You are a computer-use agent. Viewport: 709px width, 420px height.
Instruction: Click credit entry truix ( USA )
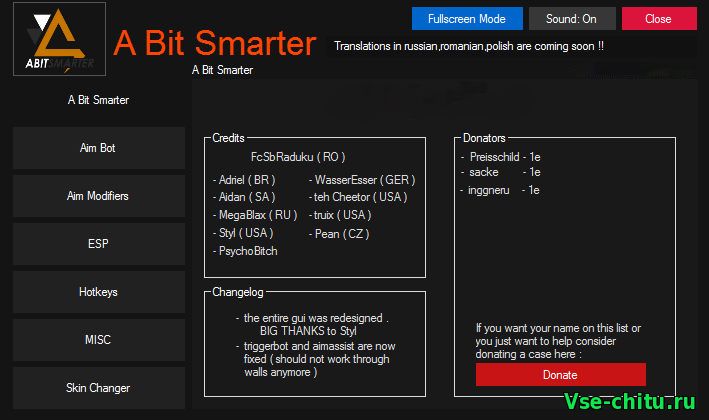pyautogui.click(x=340, y=215)
